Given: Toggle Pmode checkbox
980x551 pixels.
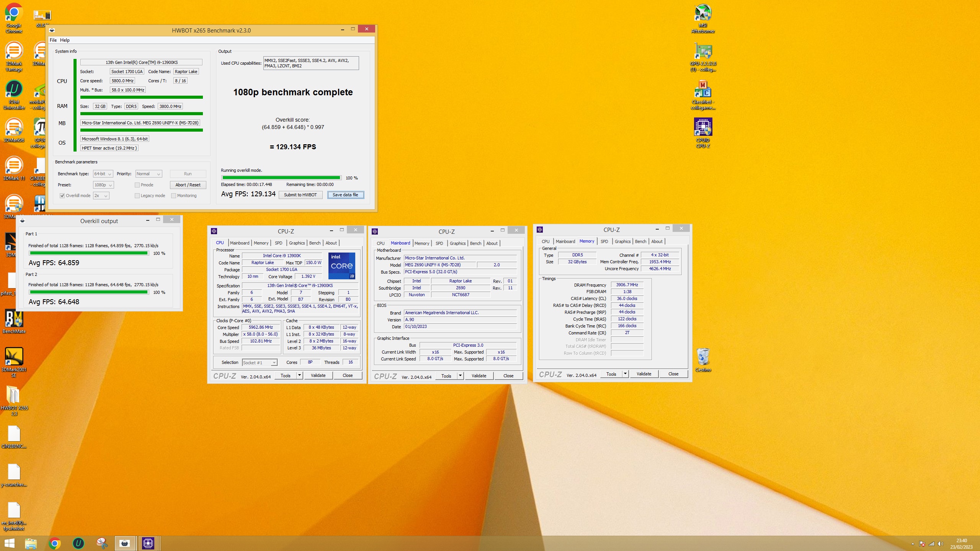Looking at the screenshot, I should tap(137, 185).
